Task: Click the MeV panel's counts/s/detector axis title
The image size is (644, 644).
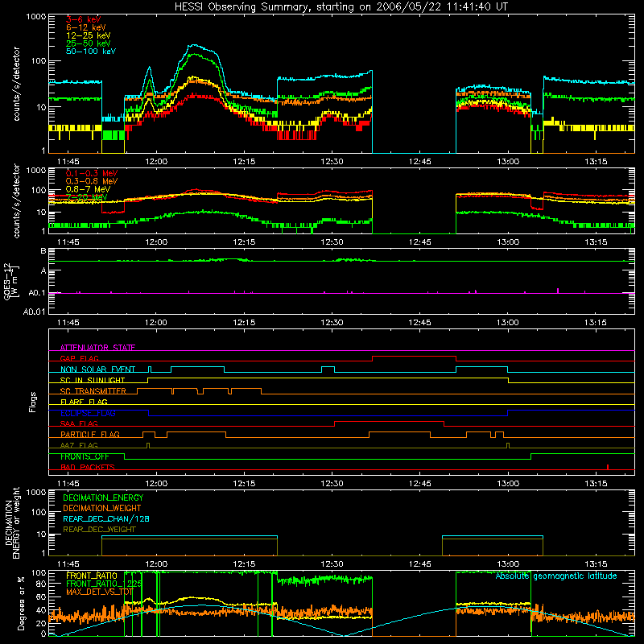Action: coord(16,200)
